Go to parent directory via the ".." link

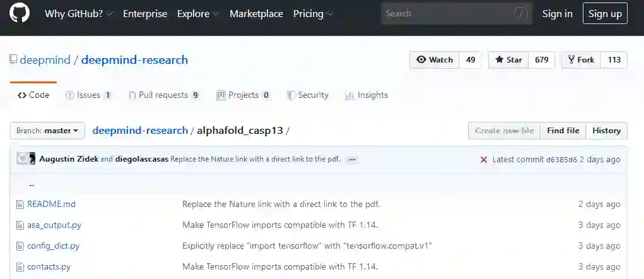click(x=32, y=185)
